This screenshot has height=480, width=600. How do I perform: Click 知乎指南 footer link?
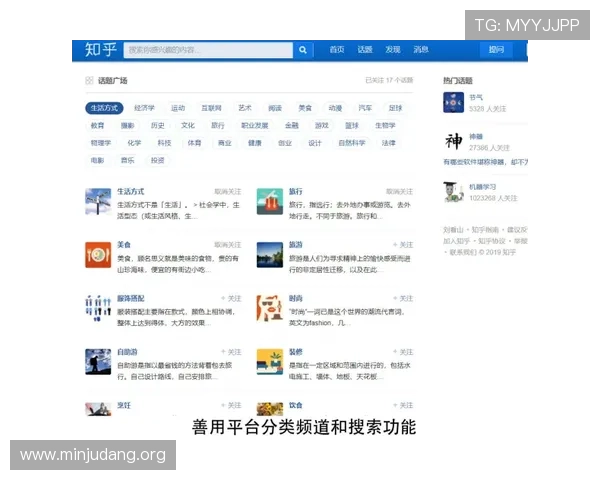click(x=485, y=230)
